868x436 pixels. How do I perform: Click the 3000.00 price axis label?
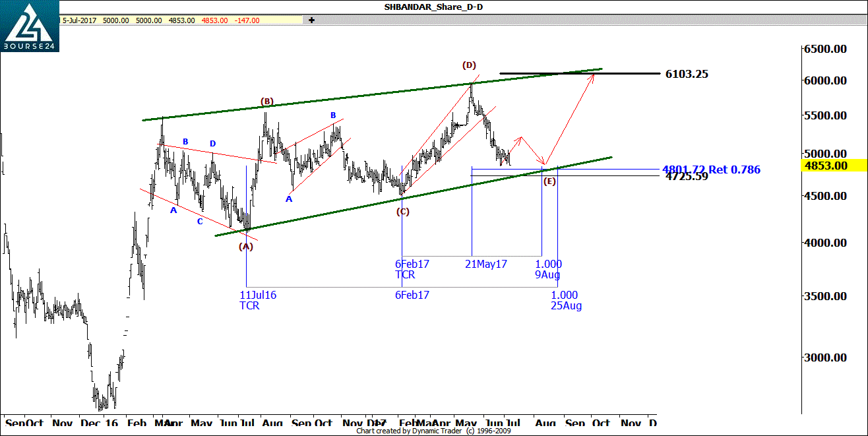coord(826,358)
